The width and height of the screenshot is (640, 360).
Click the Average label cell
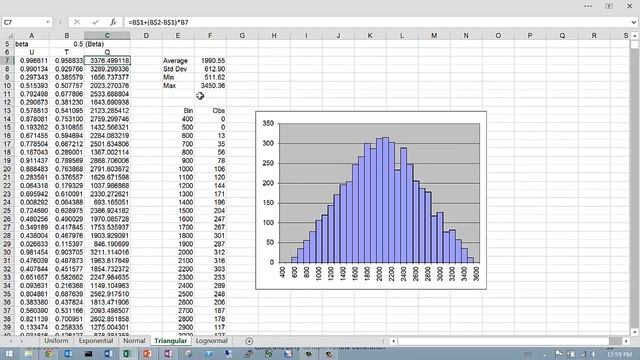178,60
